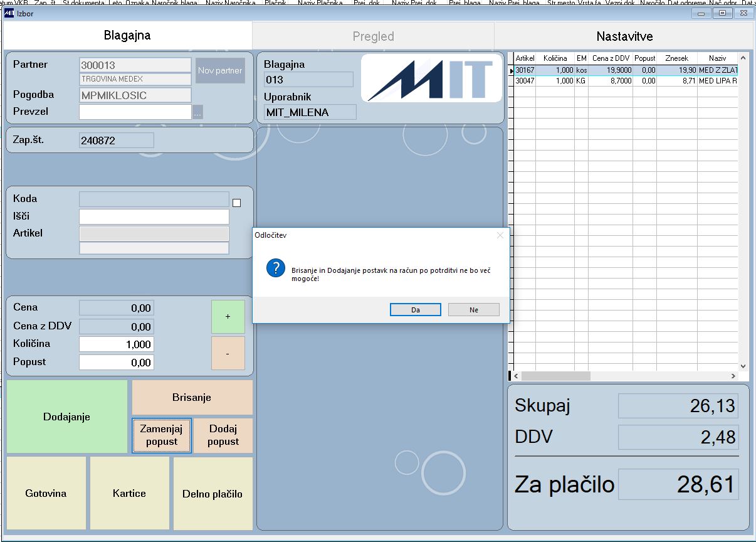The image size is (756, 542).
Task: Choose Kartice payment
Action: coord(129,493)
